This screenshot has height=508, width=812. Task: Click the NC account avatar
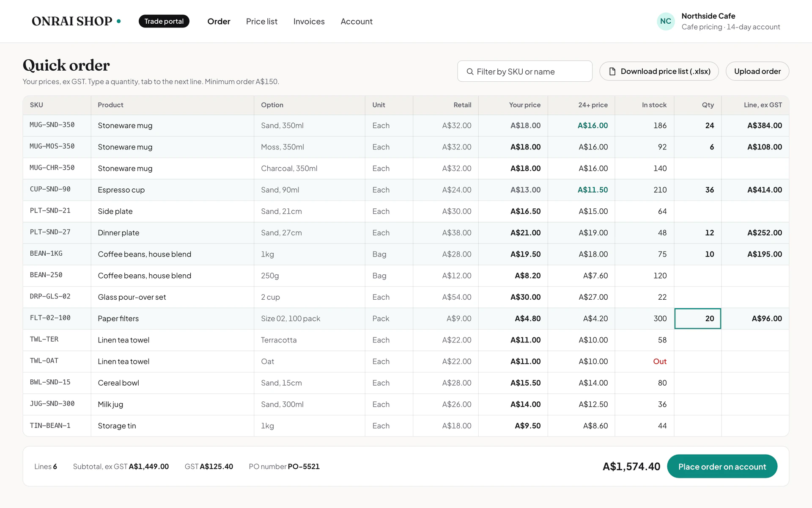click(666, 21)
